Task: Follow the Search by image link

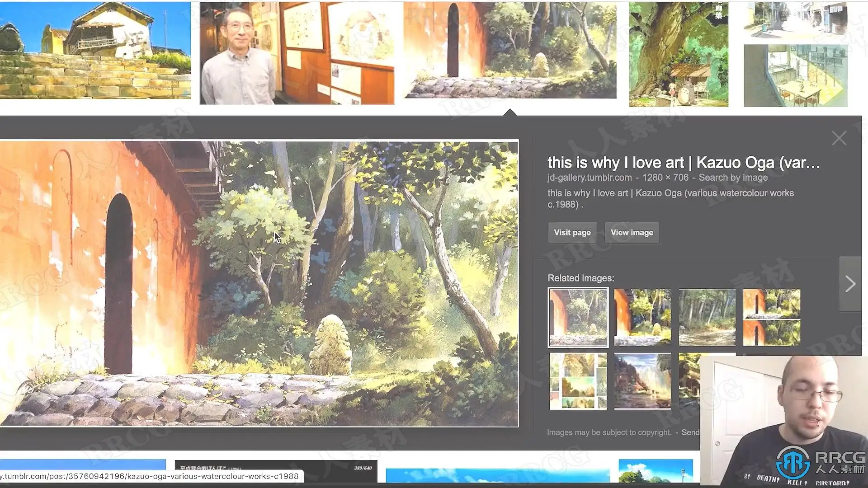Action: (733, 178)
